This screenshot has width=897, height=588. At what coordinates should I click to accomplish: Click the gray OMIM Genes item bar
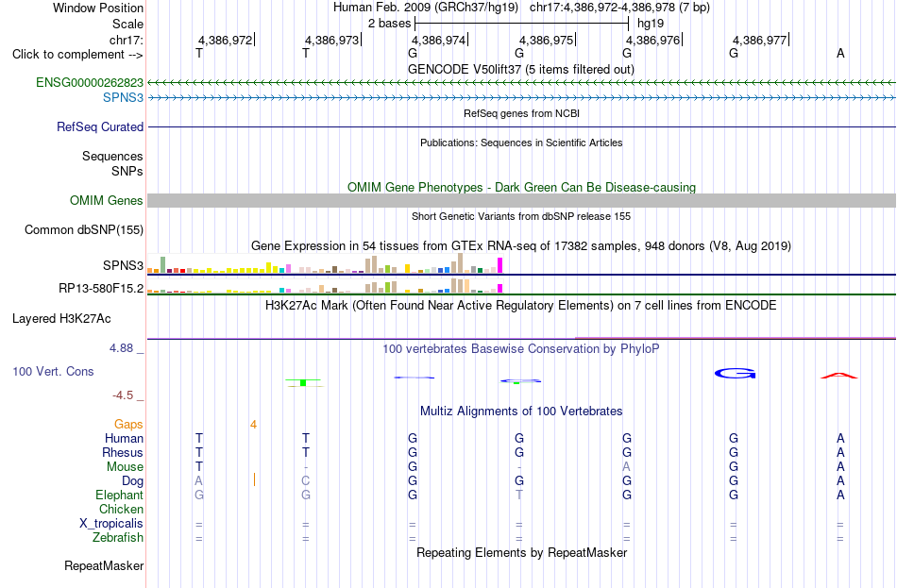coord(521,200)
